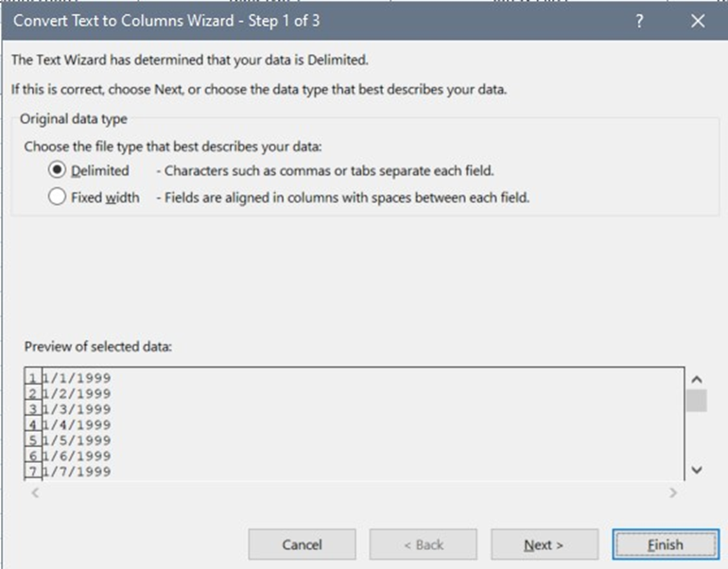Click the preview horizontal scroll left arrow
The width and height of the screenshot is (728, 569).
pyautogui.click(x=35, y=492)
